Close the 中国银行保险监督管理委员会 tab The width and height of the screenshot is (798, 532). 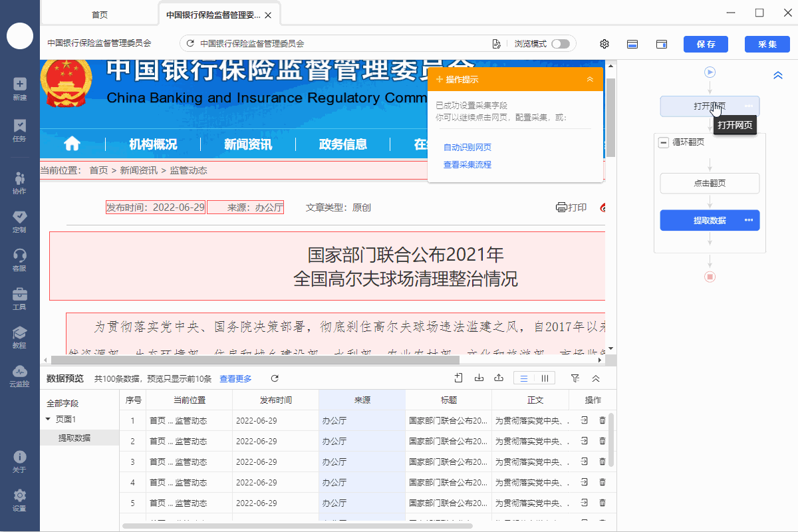[267, 15]
